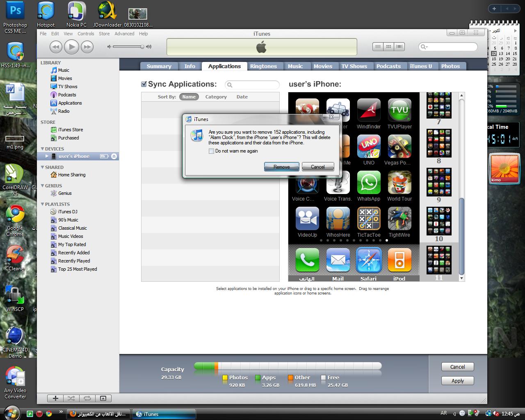Select home screen page 9 thumbnail

click(439, 182)
